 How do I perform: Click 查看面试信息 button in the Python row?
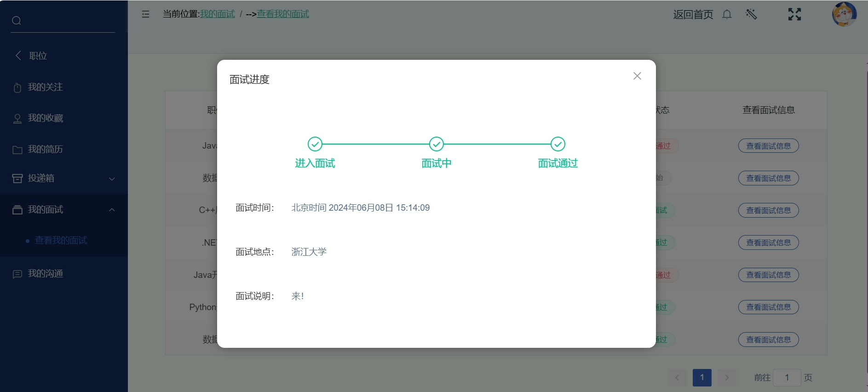(x=769, y=307)
